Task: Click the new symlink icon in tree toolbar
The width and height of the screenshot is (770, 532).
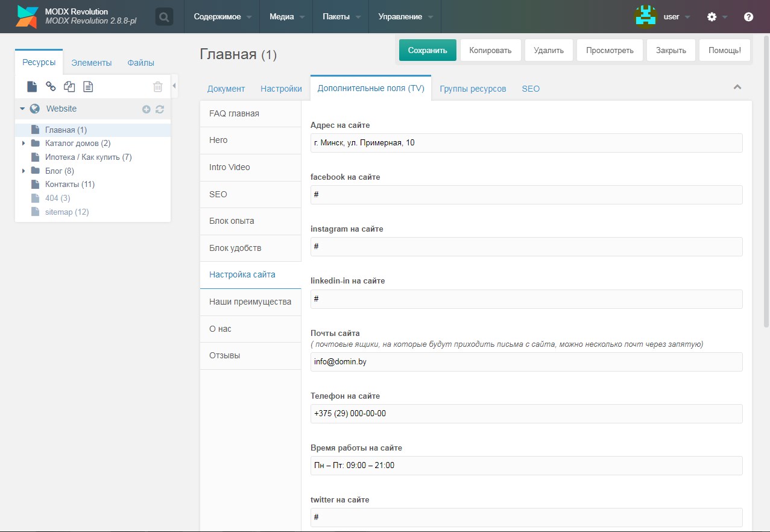Action: point(69,87)
